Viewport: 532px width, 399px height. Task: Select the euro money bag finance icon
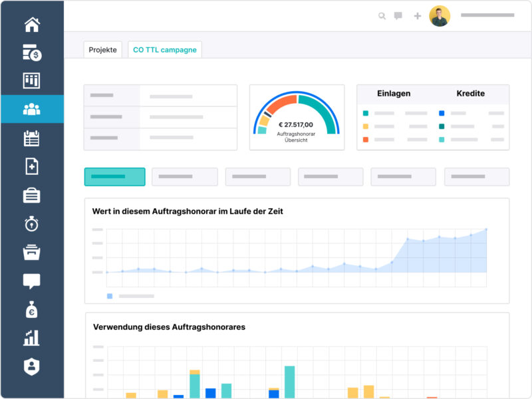pyautogui.click(x=30, y=310)
